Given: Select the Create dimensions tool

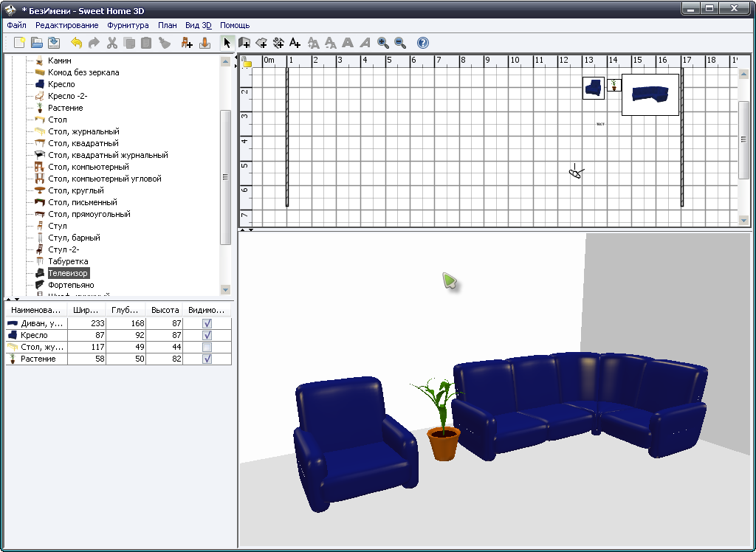Looking at the screenshot, I should pos(278,43).
